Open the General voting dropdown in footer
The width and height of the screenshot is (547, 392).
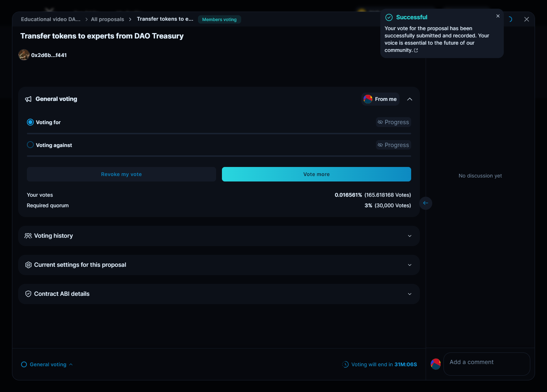point(47,364)
